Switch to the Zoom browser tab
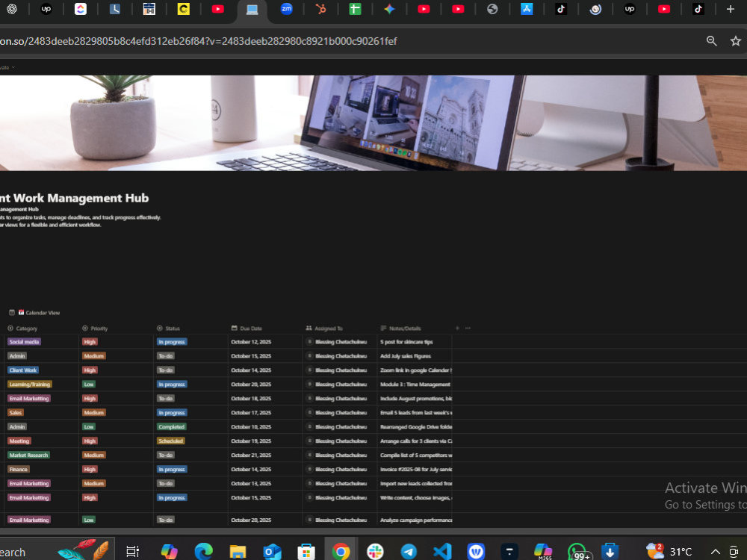Screen dimensions: 747x560 pyautogui.click(x=286, y=9)
